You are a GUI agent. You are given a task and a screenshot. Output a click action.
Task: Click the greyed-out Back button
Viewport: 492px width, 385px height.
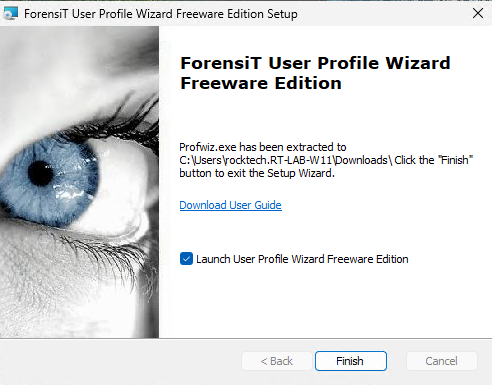pyautogui.click(x=277, y=361)
